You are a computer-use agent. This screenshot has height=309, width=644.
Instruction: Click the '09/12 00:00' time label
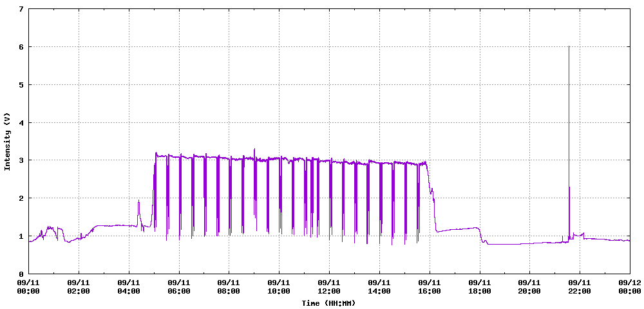(630, 287)
